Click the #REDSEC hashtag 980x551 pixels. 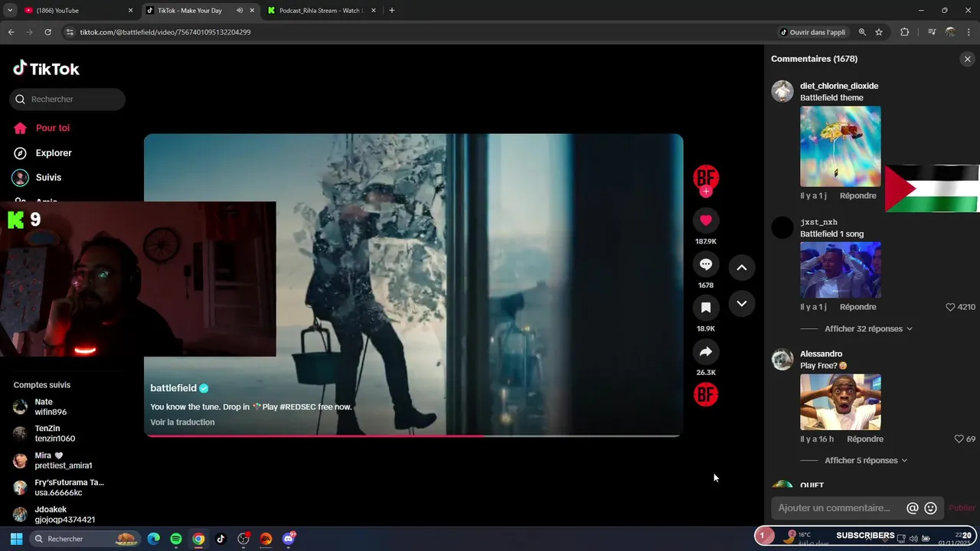coord(297,407)
